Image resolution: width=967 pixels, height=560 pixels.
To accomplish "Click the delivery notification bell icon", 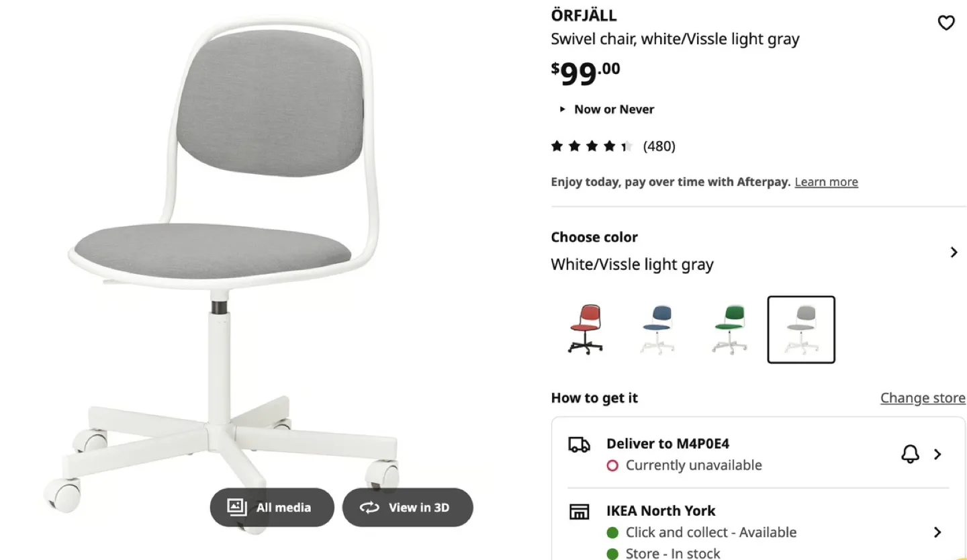I will 910,455.
